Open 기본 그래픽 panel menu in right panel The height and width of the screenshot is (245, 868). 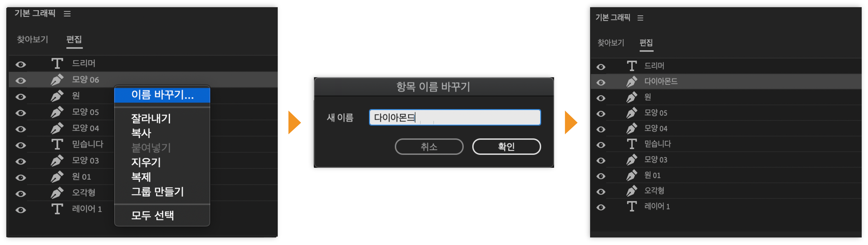pyautogui.click(x=640, y=18)
